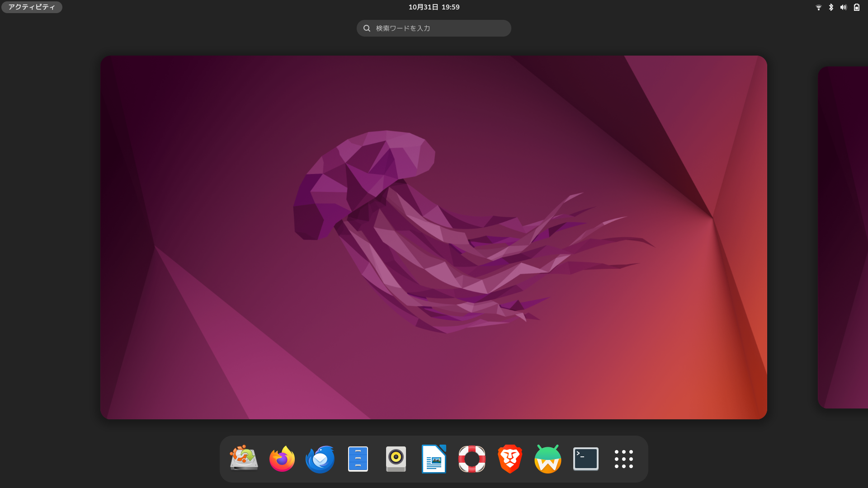Viewport: 868px width, 488px height.
Task: Click the アクティビティ button
Action: click(32, 7)
